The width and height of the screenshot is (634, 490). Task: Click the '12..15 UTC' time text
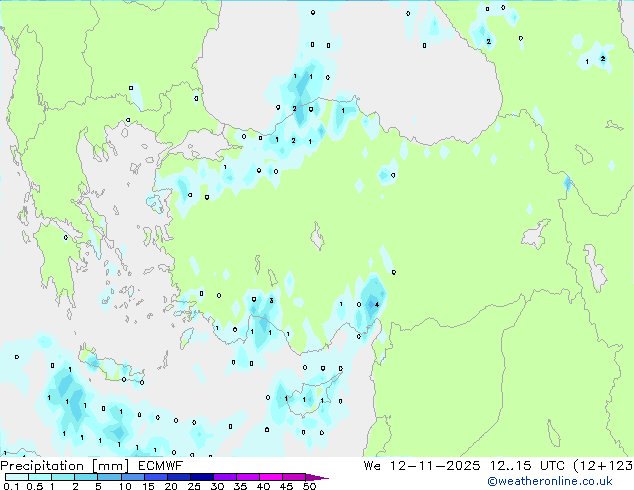point(527,466)
